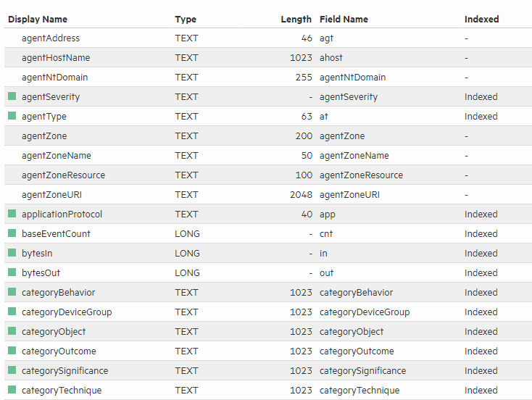The height and width of the screenshot is (400, 532).
Task: Click green square beside bytesOut
Action: (12, 272)
